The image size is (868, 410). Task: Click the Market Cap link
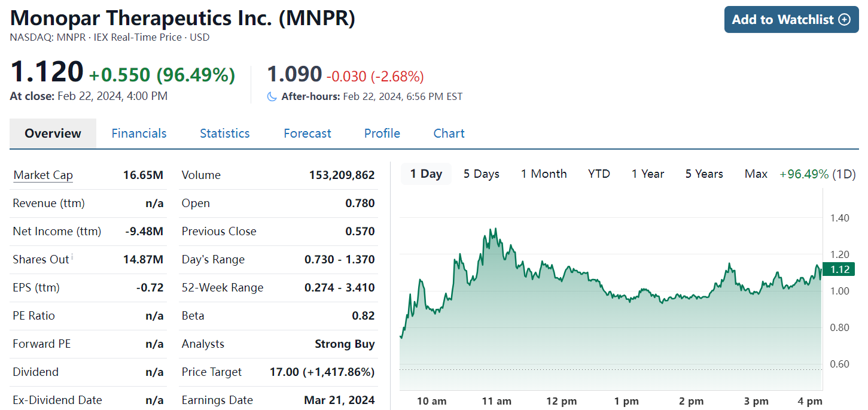coord(43,175)
